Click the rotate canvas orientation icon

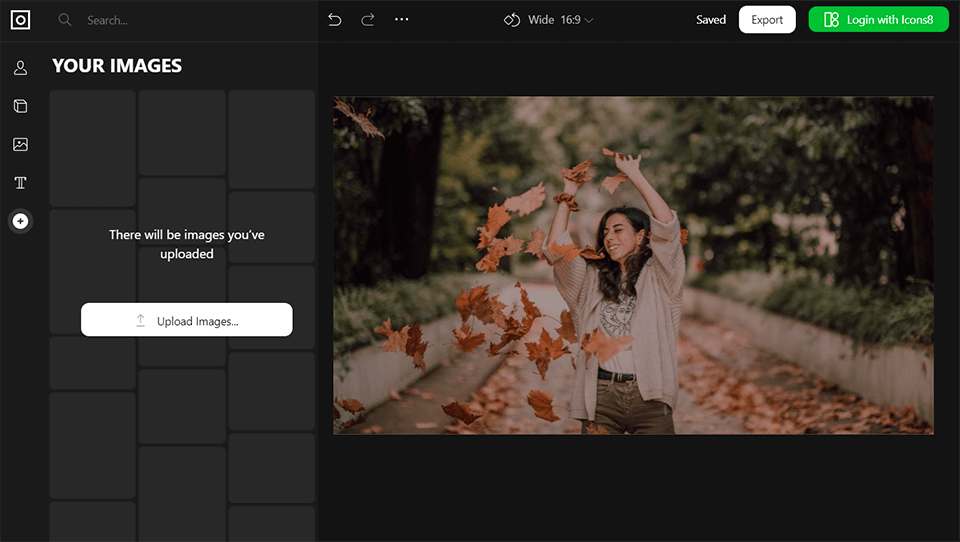click(511, 20)
